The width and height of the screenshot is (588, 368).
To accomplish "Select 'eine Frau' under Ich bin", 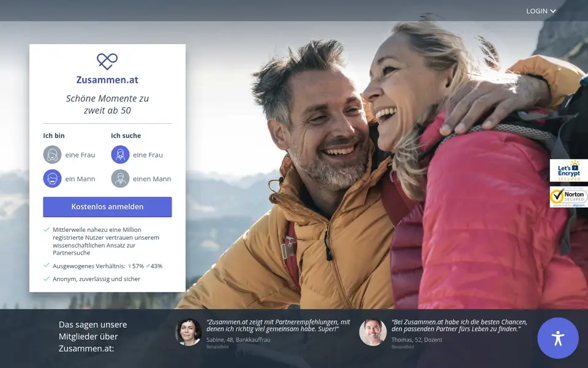I will click(x=69, y=155).
